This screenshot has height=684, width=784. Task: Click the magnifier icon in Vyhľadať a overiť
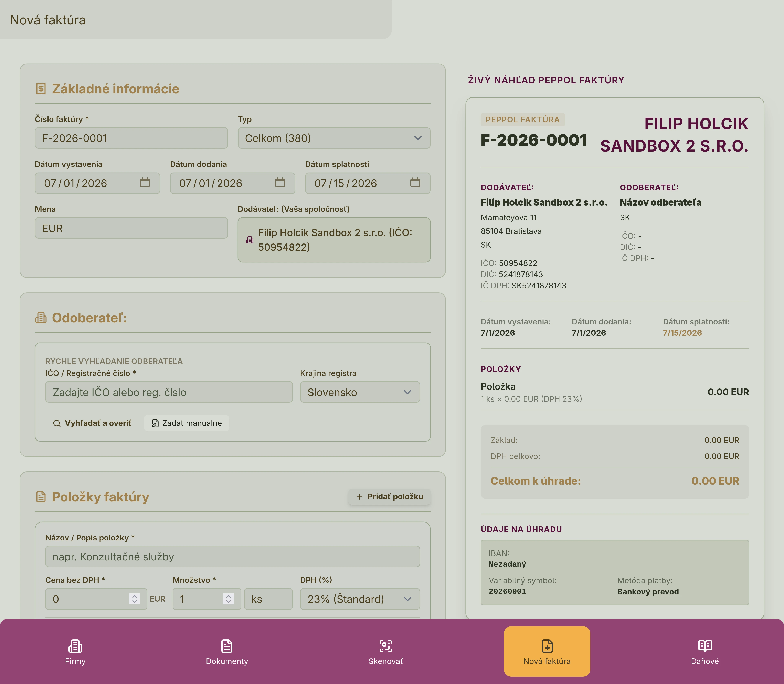57,423
